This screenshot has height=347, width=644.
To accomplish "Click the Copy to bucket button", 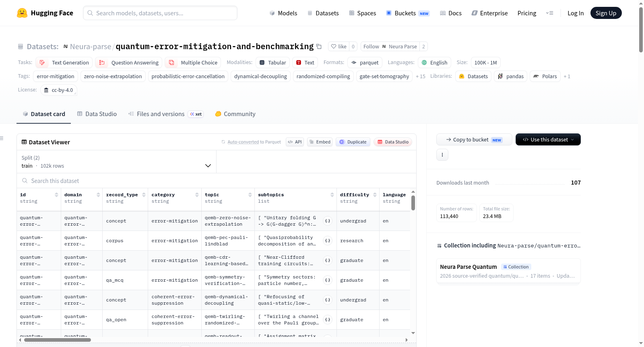I will (474, 139).
